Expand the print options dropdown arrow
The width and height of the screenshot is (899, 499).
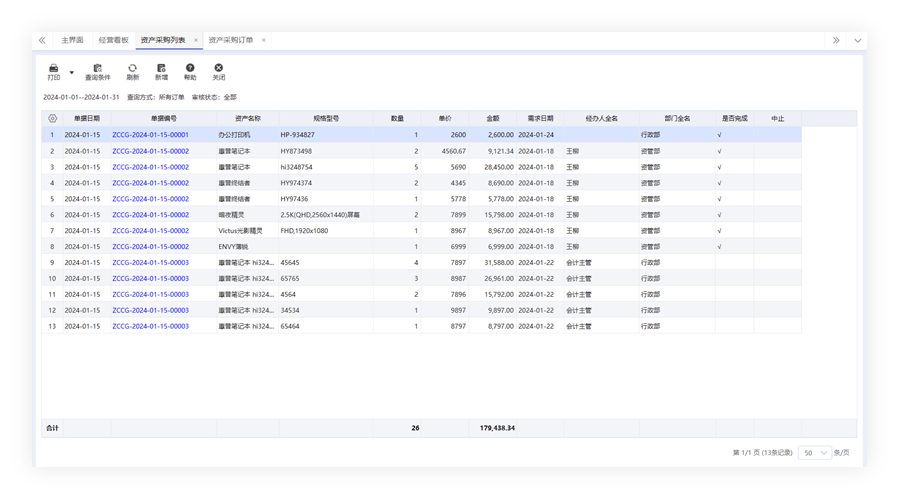point(72,72)
